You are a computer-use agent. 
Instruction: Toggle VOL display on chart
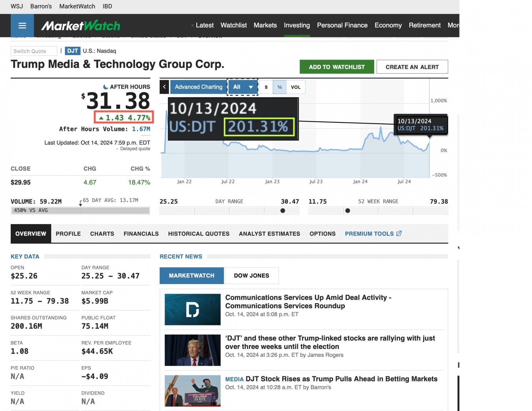(x=296, y=87)
